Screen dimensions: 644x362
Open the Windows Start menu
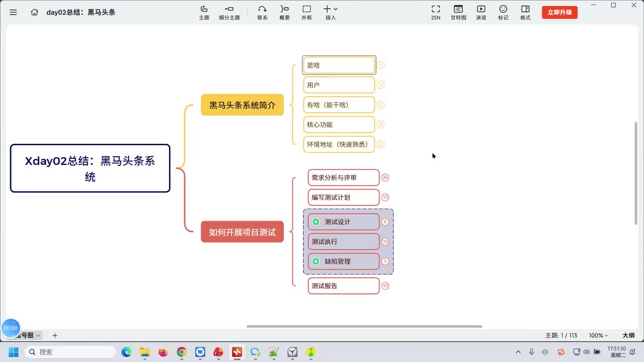point(14,352)
